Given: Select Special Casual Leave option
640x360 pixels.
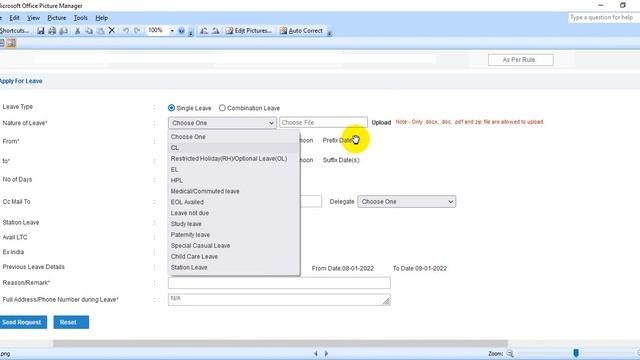Looking at the screenshot, I should coord(234,246).
